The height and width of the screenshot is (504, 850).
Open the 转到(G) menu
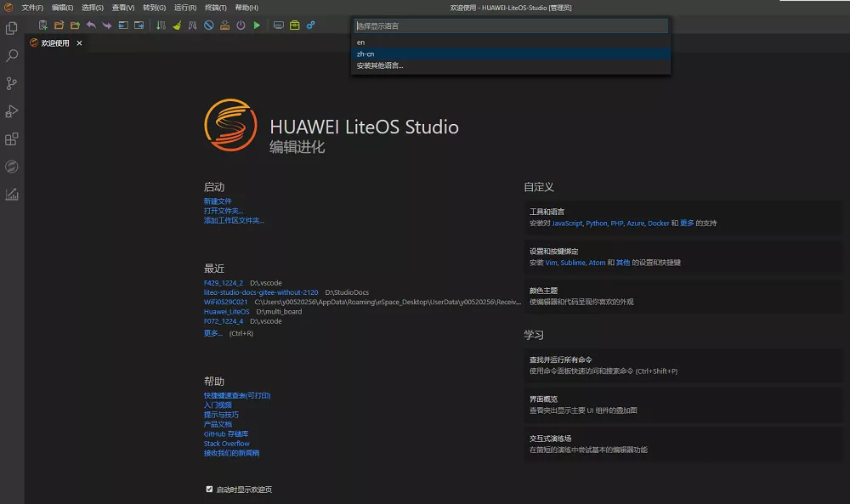[154, 8]
